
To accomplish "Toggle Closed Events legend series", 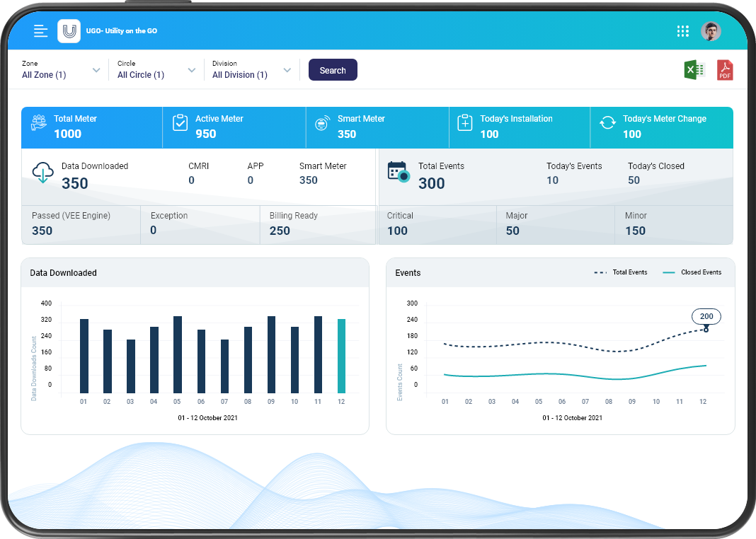I will point(692,272).
